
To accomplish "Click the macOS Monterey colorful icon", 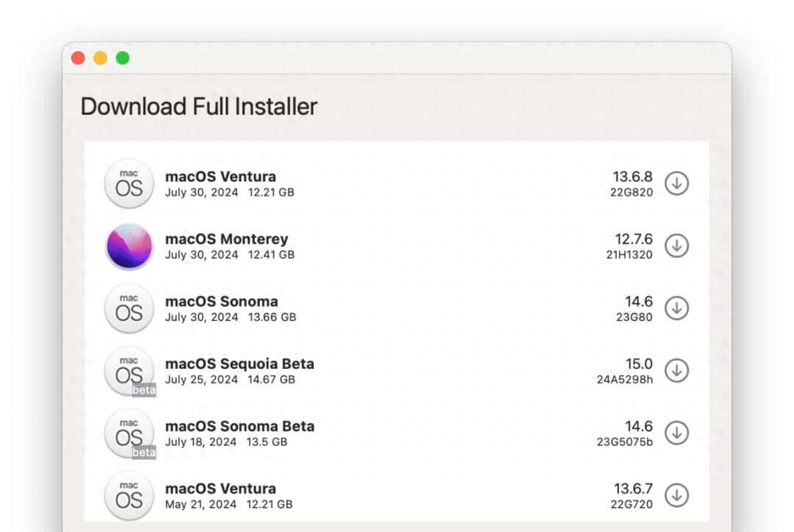I will [129, 246].
